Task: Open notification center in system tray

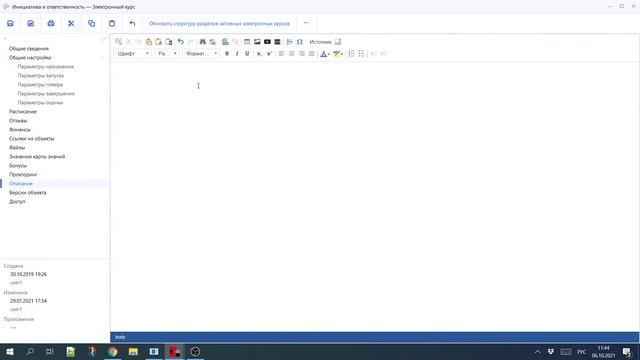Action: coord(627,352)
